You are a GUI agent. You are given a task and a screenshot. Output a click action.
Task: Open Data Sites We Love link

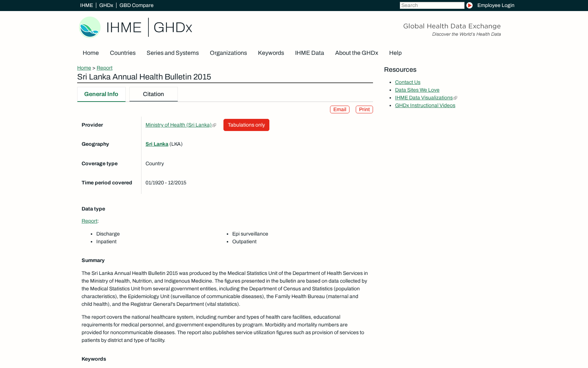pos(417,90)
